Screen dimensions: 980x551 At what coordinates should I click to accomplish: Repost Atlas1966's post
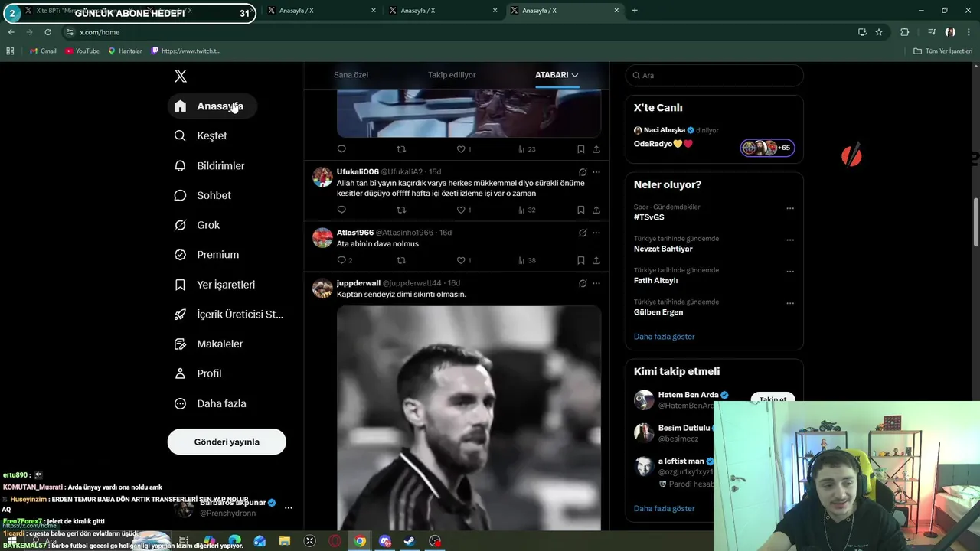click(401, 260)
